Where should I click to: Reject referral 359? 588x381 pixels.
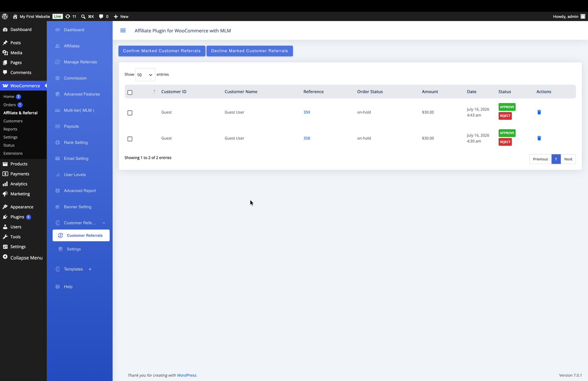tap(505, 116)
